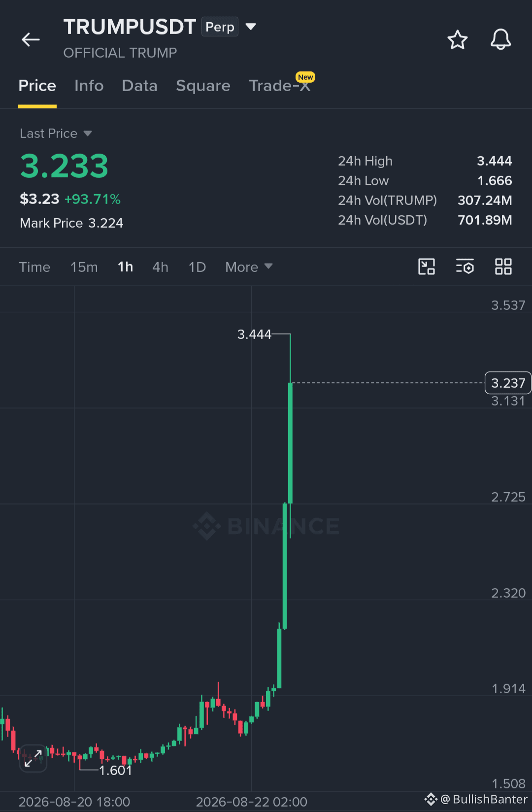
Task: Expand the More timeframes dropdown
Action: pos(249,267)
